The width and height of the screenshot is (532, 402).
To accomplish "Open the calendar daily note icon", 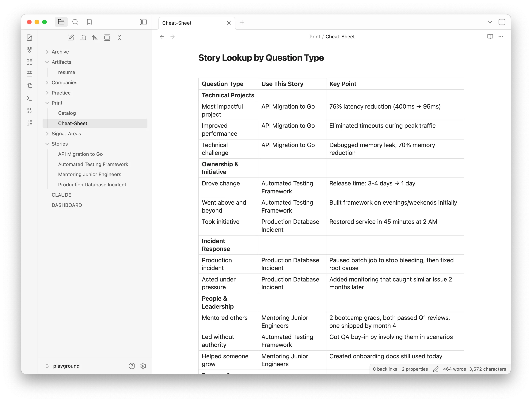I will point(29,74).
